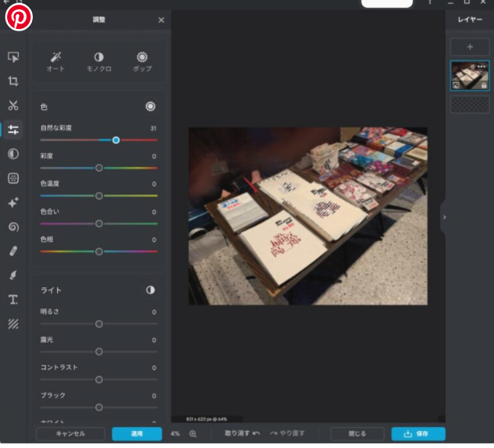Open the Cutout scissors tool
Screen dimensions: 494x448
click(x=13, y=105)
